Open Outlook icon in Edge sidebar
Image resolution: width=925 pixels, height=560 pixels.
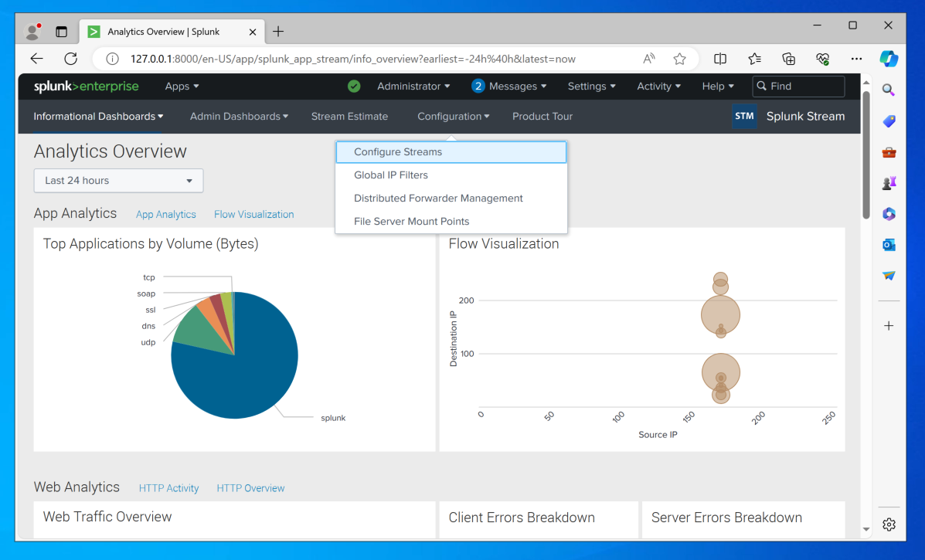point(889,245)
